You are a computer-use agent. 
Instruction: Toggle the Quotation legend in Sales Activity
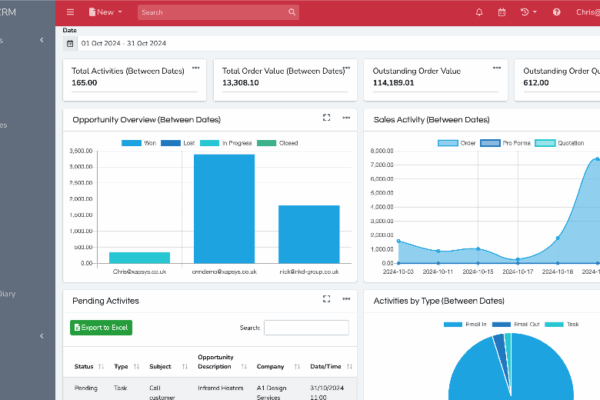tap(559, 143)
